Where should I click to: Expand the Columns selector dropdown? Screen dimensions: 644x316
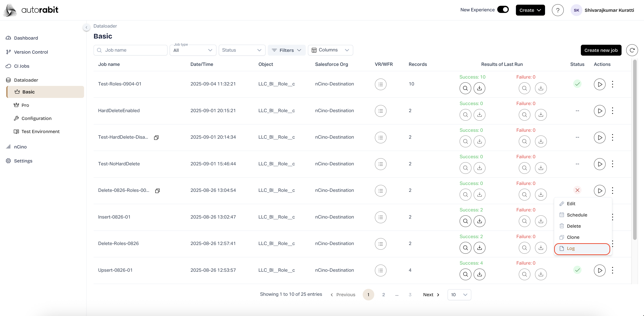pos(330,50)
